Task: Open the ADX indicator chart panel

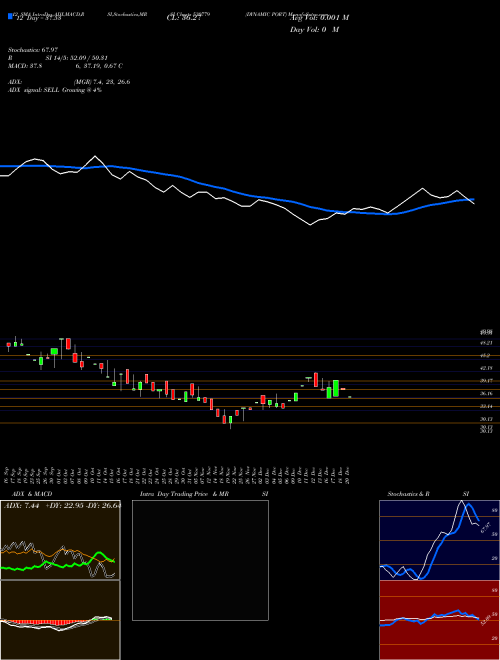Action: pos(60,540)
